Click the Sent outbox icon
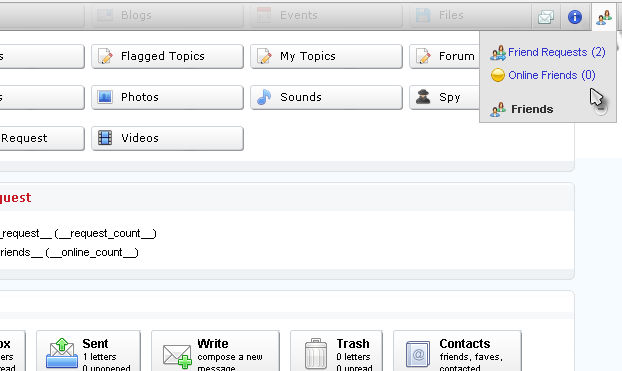Image resolution: width=622 pixels, height=371 pixels. click(62, 353)
